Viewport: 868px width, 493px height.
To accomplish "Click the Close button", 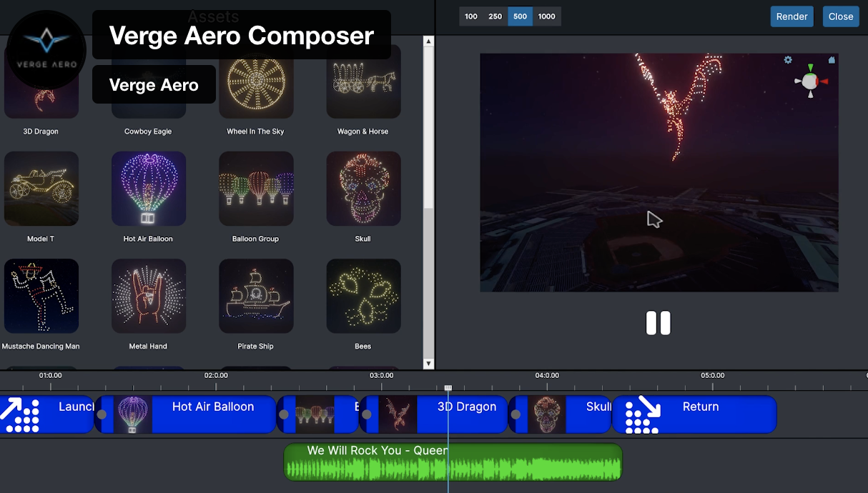I will 840,16.
